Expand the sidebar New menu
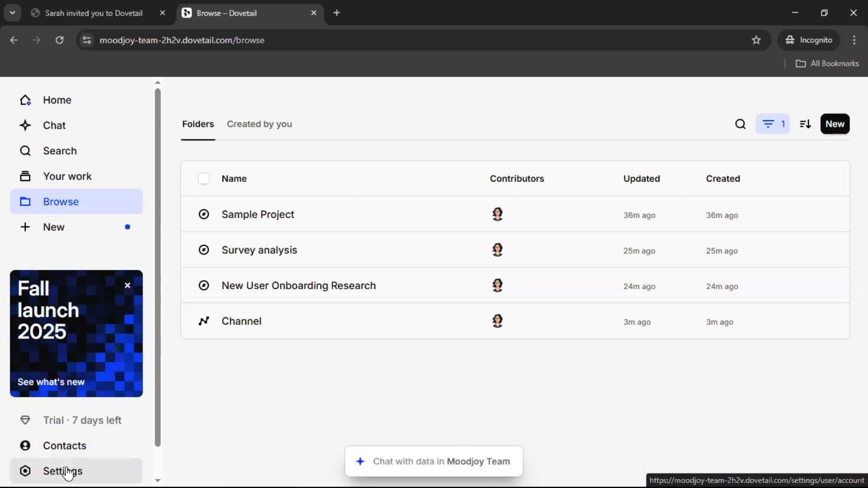 53,227
